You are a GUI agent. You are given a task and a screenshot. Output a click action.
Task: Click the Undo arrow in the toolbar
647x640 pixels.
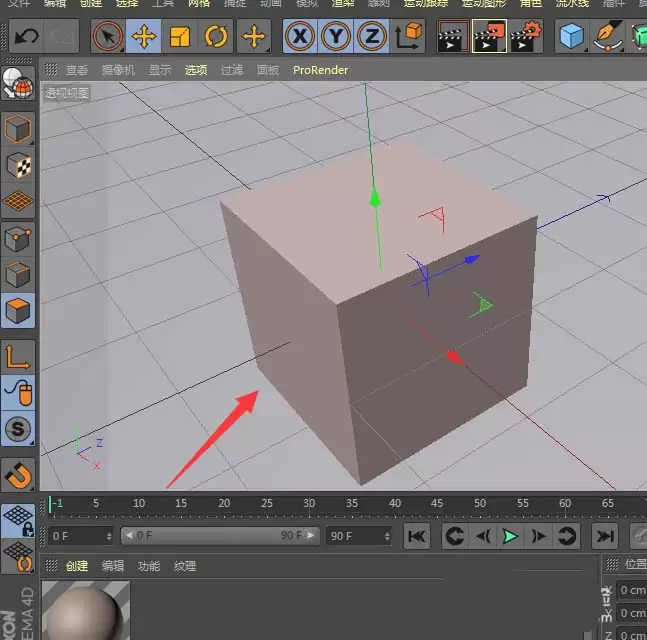pyautogui.click(x=26, y=36)
